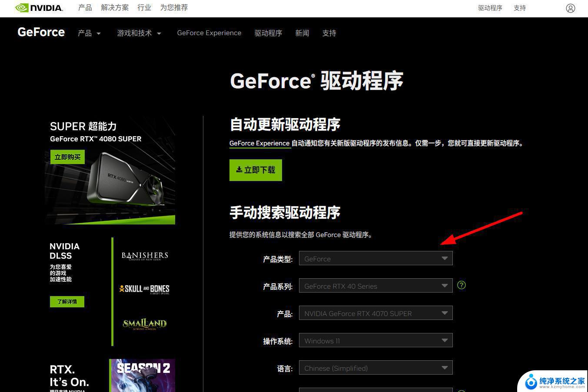Open 支持 in the GeForce nav bar

coord(329,33)
